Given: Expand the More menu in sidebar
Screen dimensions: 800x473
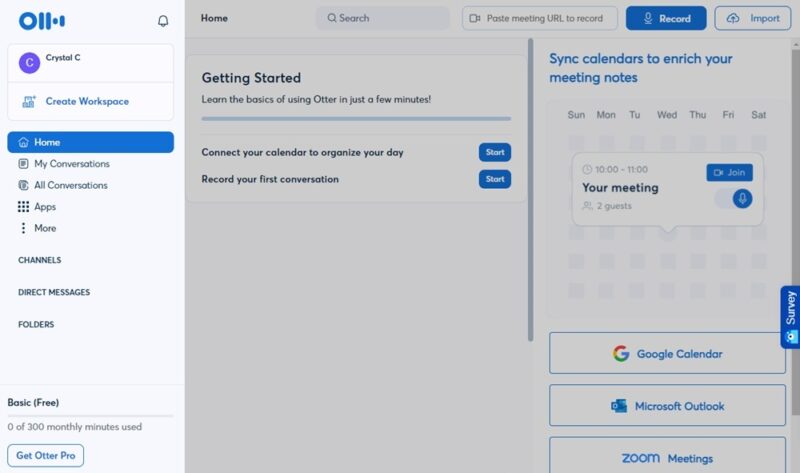Looking at the screenshot, I should click(44, 228).
